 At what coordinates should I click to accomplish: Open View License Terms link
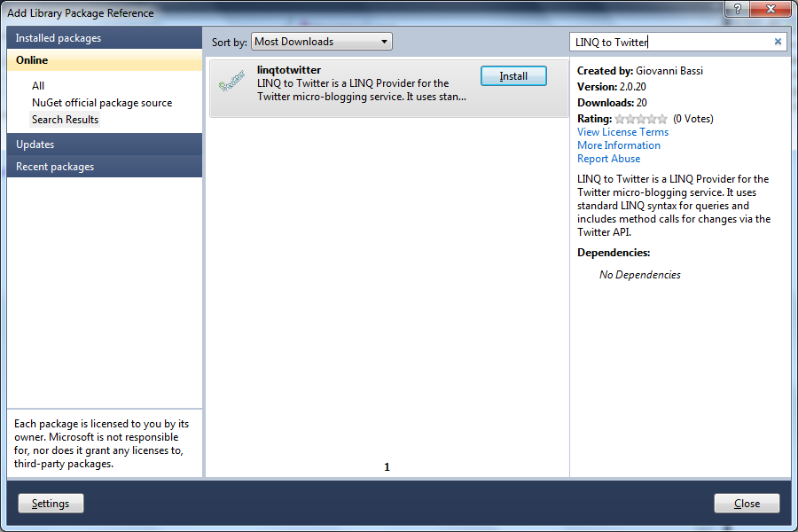point(622,132)
